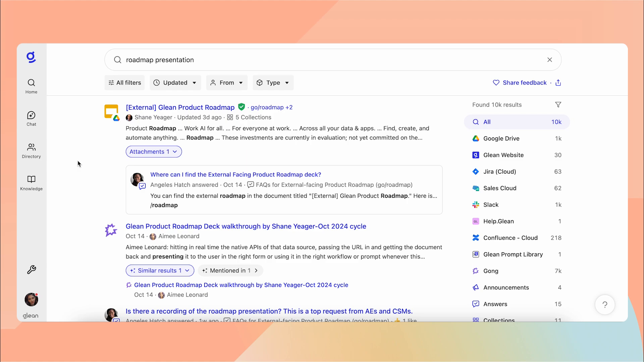Click the Glean logo
This screenshot has width=644, height=362.
(x=31, y=57)
